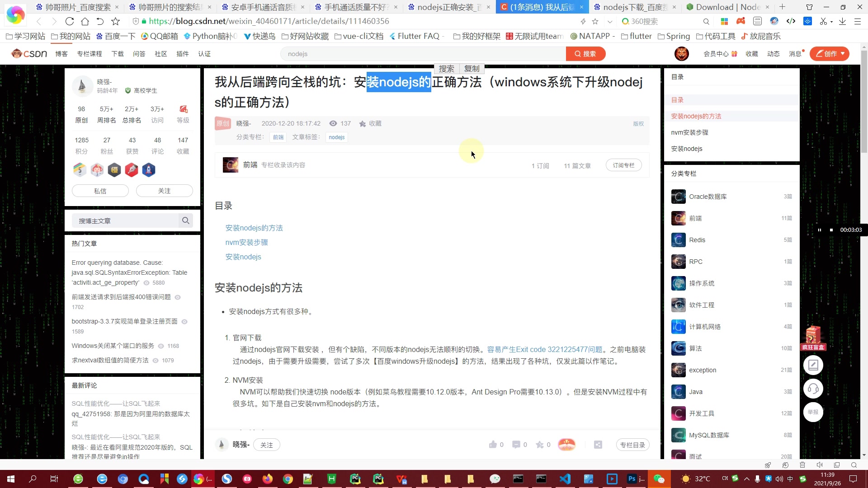
Task: Toggle the like 点赞 icon on article
Action: pos(492,445)
